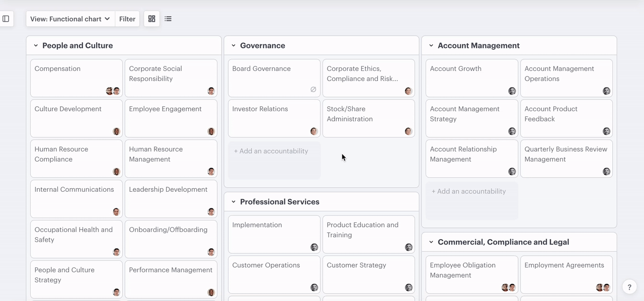644x301 pixels.
Task: Click the avatars on Compensation card
Action: click(113, 91)
